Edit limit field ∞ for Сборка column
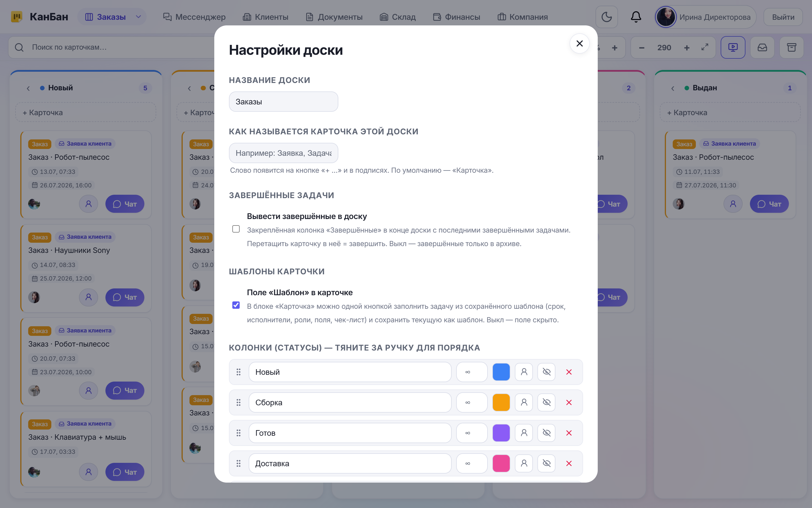812x508 pixels. (x=472, y=402)
